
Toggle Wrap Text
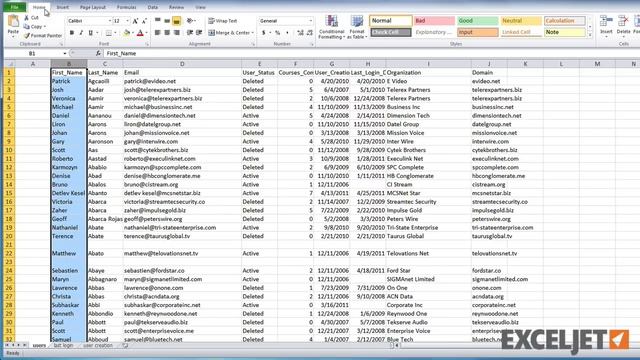[222, 21]
